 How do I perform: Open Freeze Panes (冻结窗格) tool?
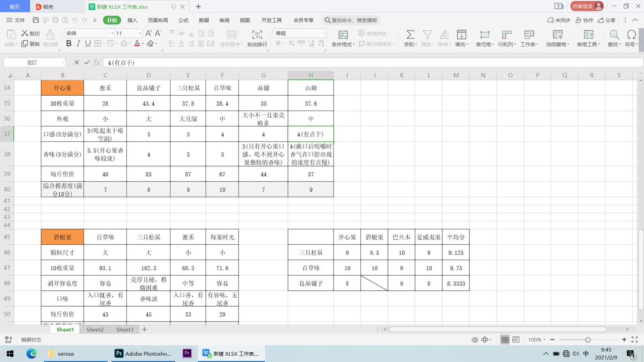557,35
